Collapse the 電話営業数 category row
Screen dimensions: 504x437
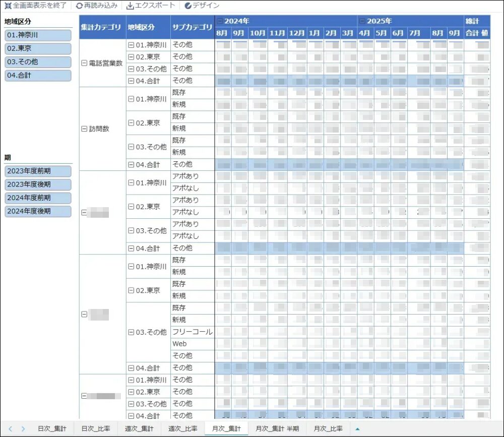point(84,64)
